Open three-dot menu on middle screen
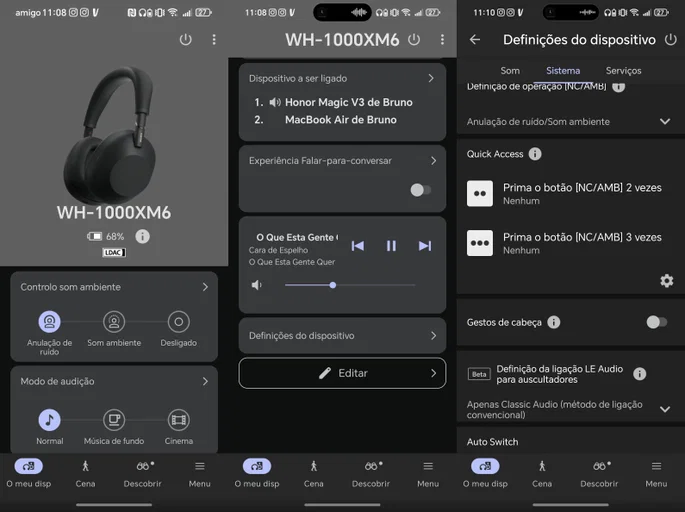The image size is (685, 512). pos(442,40)
